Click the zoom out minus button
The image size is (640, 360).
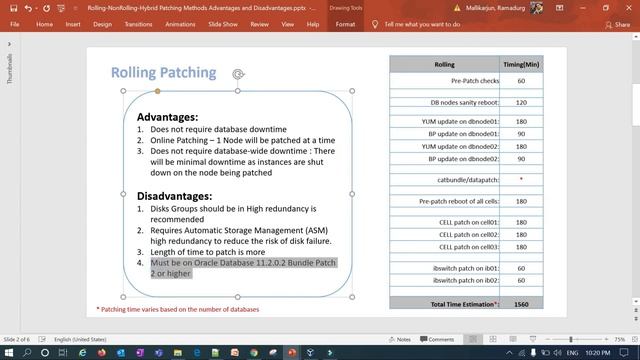pos(548,339)
